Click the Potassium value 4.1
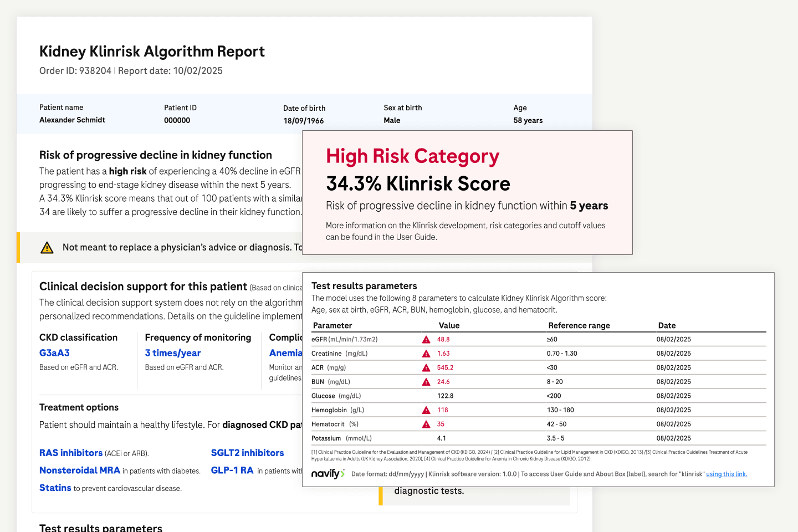The height and width of the screenshot is (532, 798). click(x=441, y=438)
